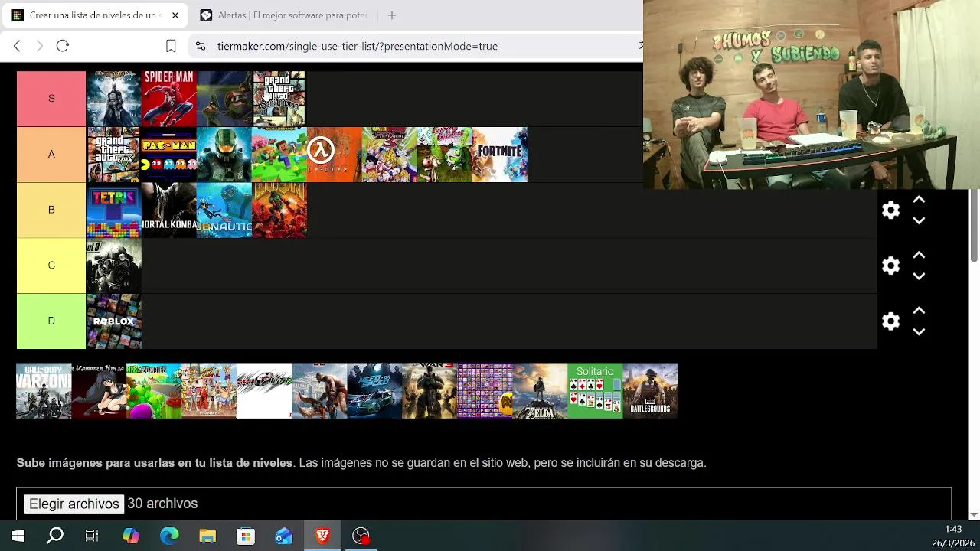Click the red S tier label
The width and height of the screenshot is (980, 551).
point(51,99)
